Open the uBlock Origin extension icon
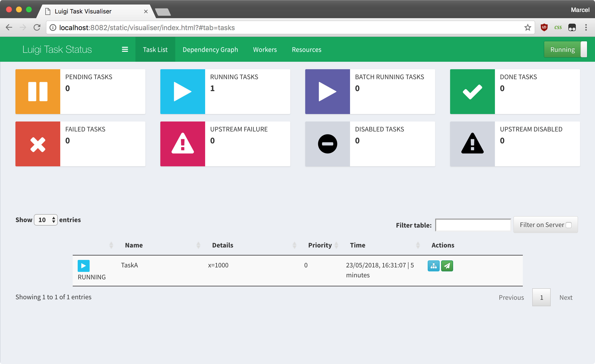 tap(544, 27)
